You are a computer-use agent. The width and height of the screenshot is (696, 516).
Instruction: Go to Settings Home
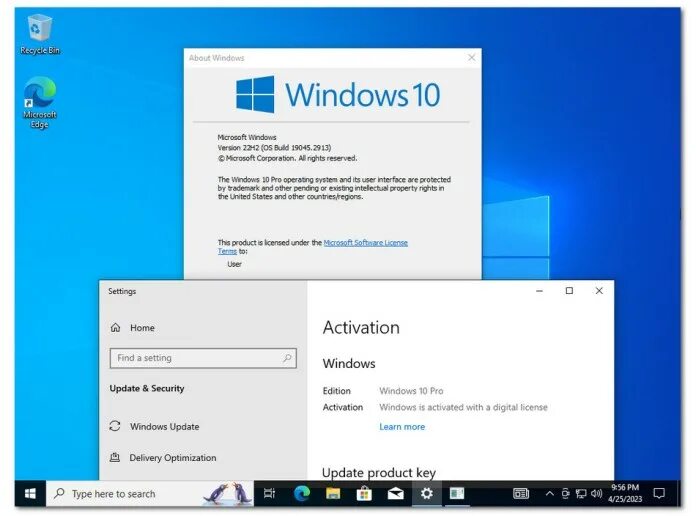click(132, 328)
